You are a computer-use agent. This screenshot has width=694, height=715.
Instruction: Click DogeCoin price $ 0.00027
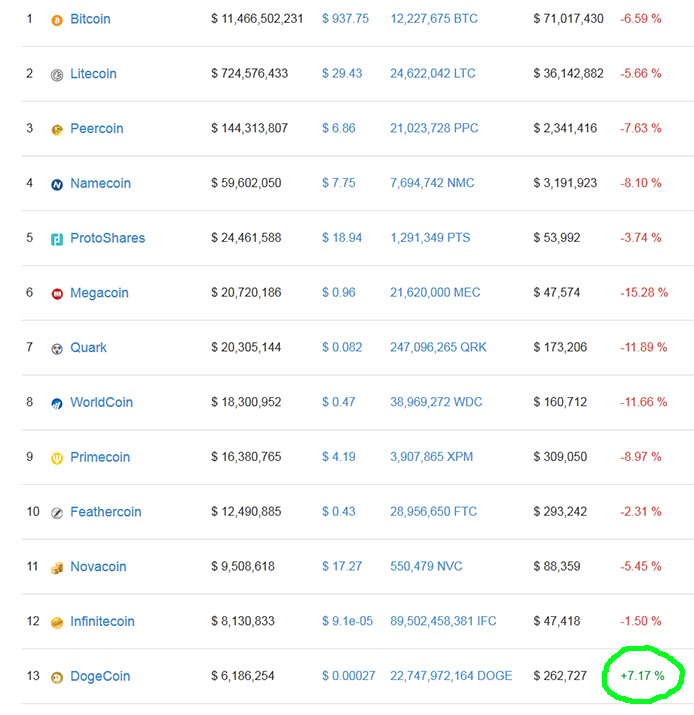pyautogui.click(x=348, y=675)
